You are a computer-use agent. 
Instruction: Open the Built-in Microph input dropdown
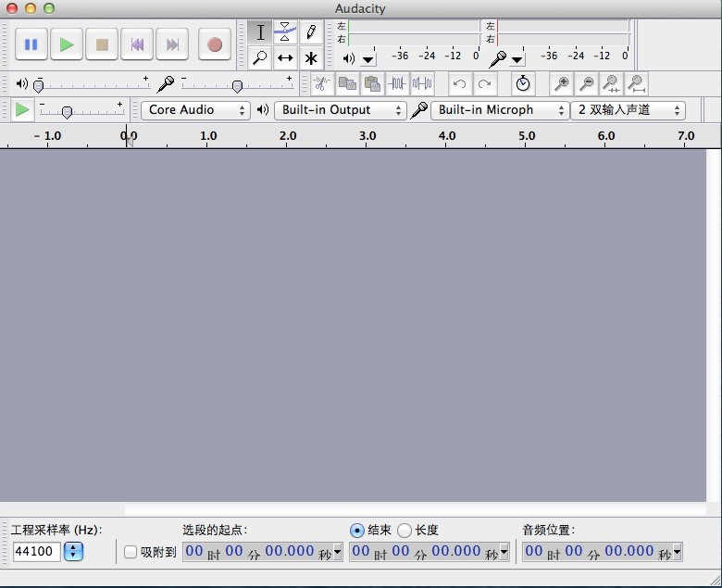(499, 110)
